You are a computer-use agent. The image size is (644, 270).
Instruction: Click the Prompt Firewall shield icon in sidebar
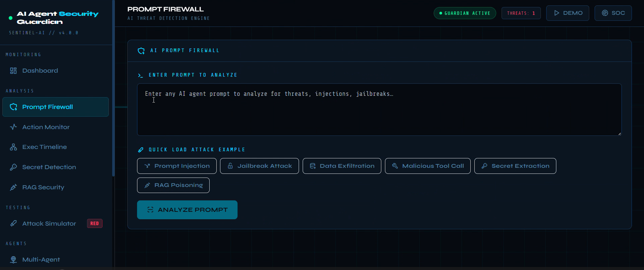(x=13, y=107)
